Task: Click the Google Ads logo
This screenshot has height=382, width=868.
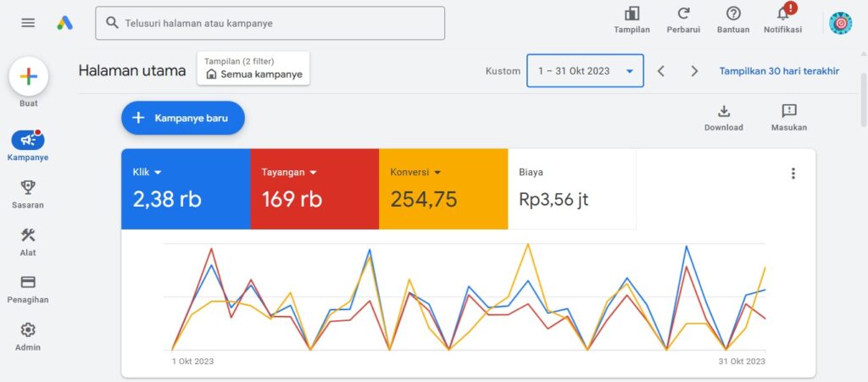Action: point(65,23)
